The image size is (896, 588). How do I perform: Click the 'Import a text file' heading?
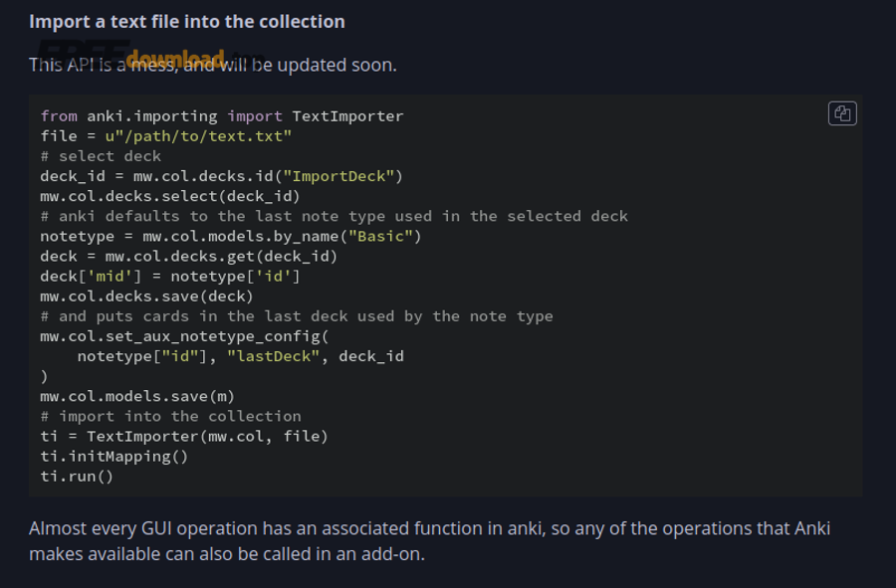pos(187,21)
